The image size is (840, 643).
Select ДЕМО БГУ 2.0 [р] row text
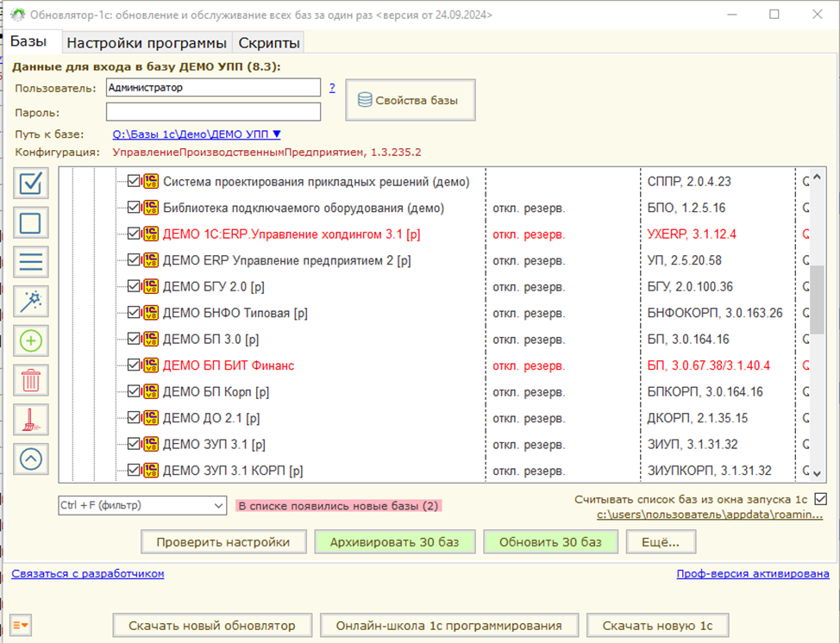pos(214,287)
